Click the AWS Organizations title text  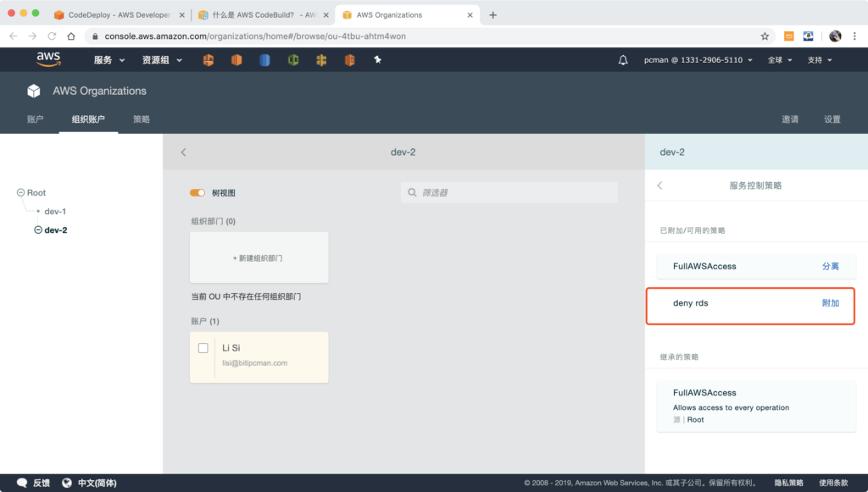(100, 91)
